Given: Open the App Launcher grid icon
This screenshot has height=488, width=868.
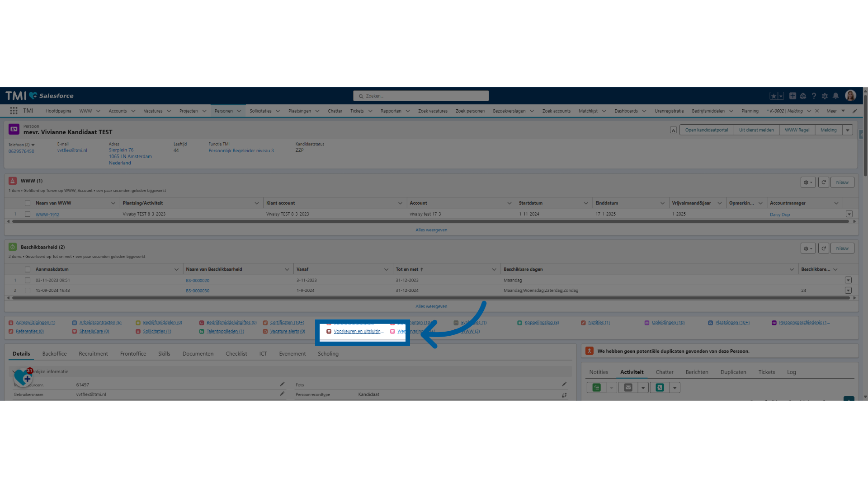Looking at the screenshot, I should pyautogui.click(x=14, y=111).
